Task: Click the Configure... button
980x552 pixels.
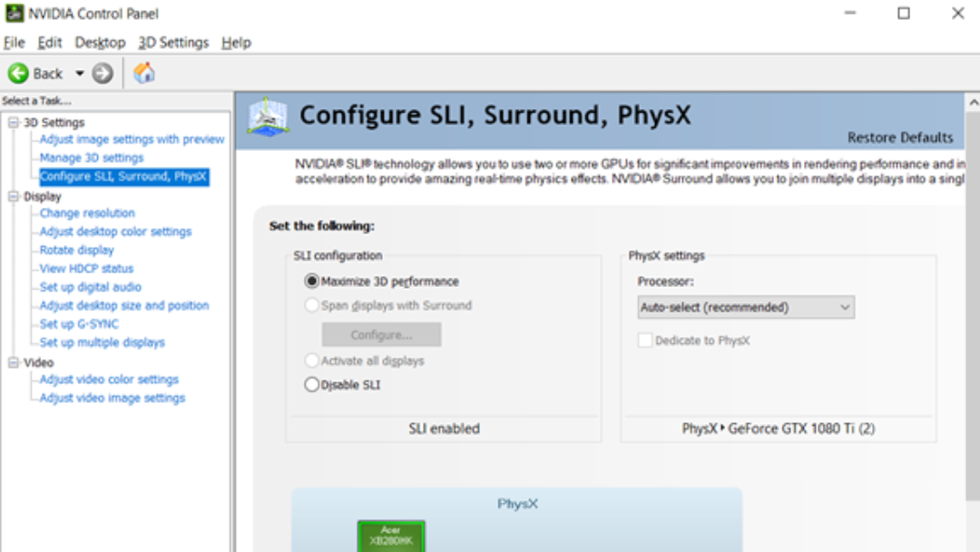Action: click(381, 334)
